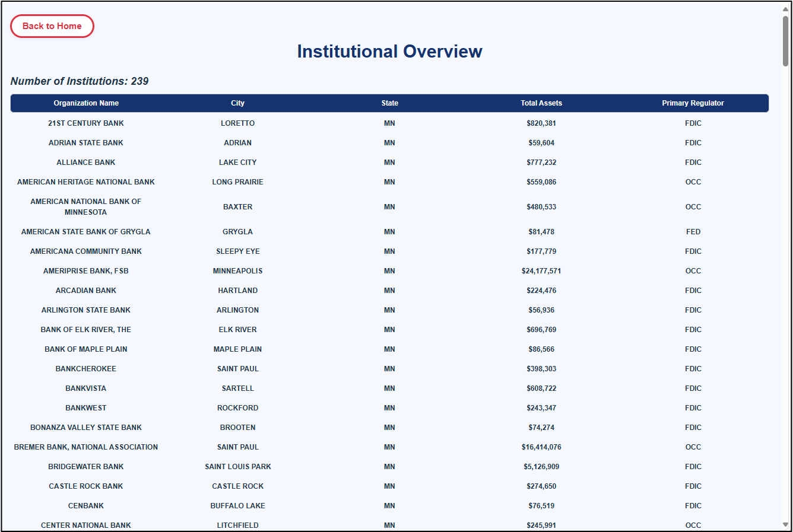
Task: Click total assets value $608,722
Action: (x=541, y=388)
